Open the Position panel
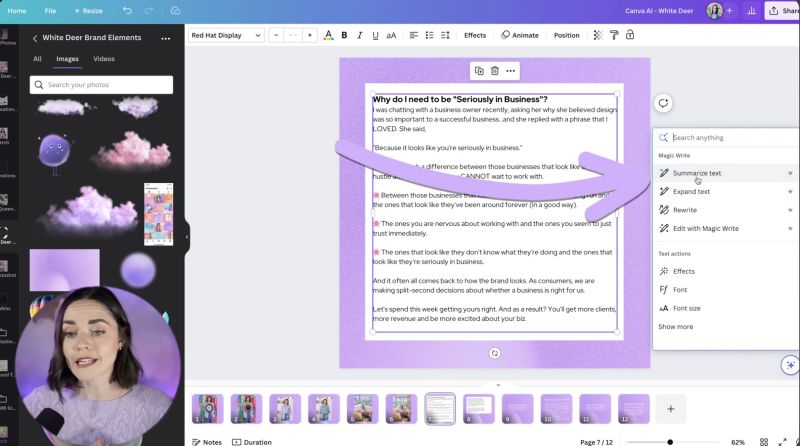800x446 pixels. point(567,35)
